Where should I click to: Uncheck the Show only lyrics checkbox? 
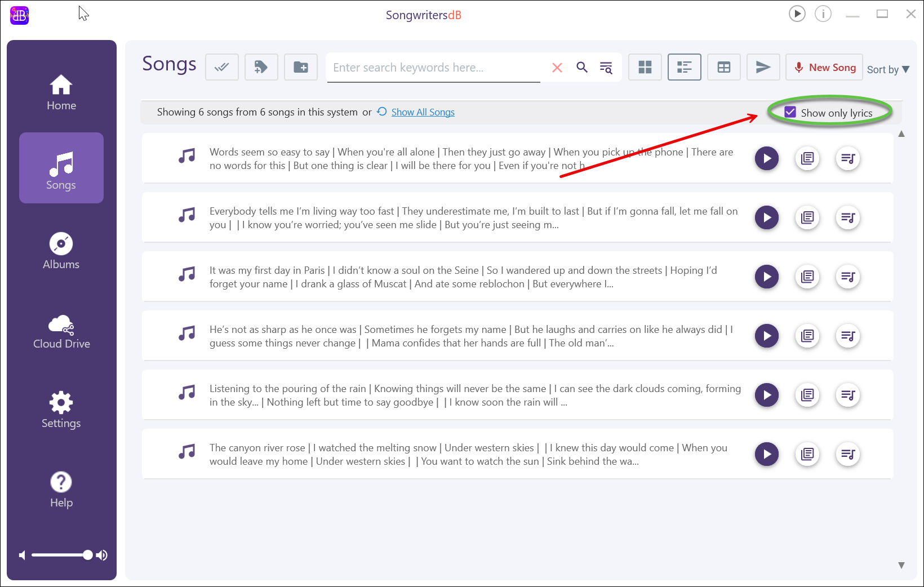pos(790,112)
